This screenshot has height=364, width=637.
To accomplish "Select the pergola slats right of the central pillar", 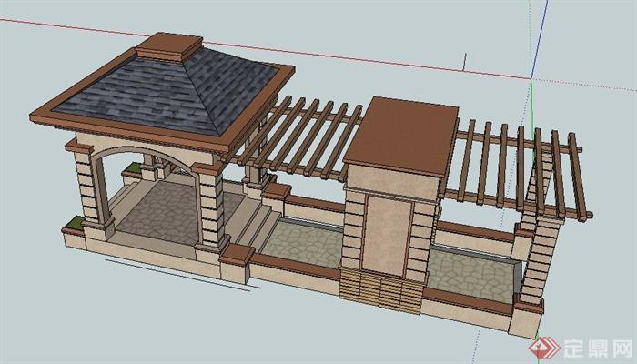I will click(518, 171).
